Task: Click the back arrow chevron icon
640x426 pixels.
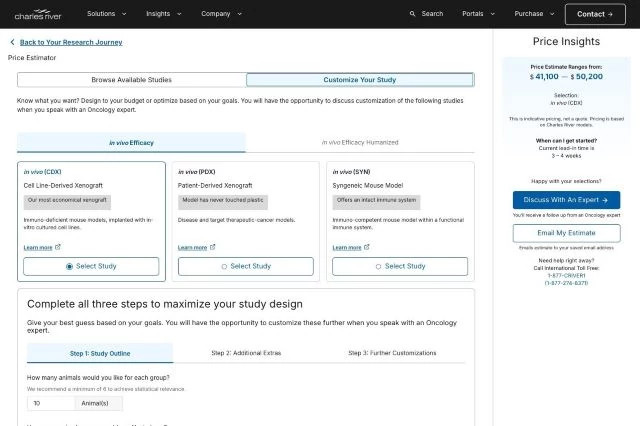Action: click(12, 43)
